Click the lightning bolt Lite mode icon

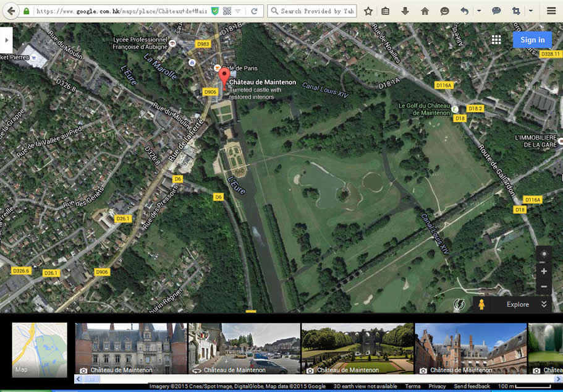point(459,305)
